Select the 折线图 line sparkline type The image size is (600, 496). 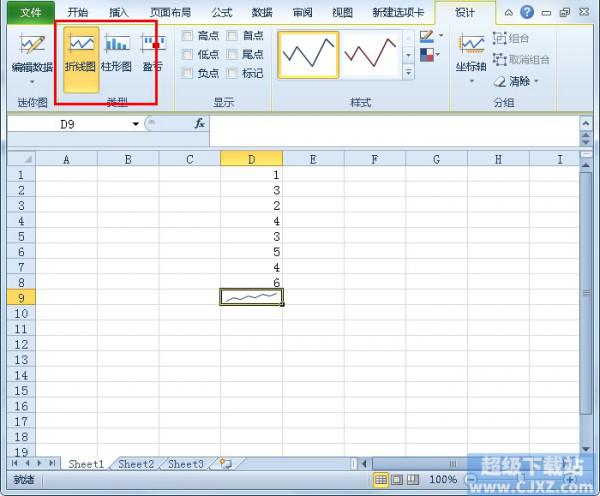tap(80, 56)
